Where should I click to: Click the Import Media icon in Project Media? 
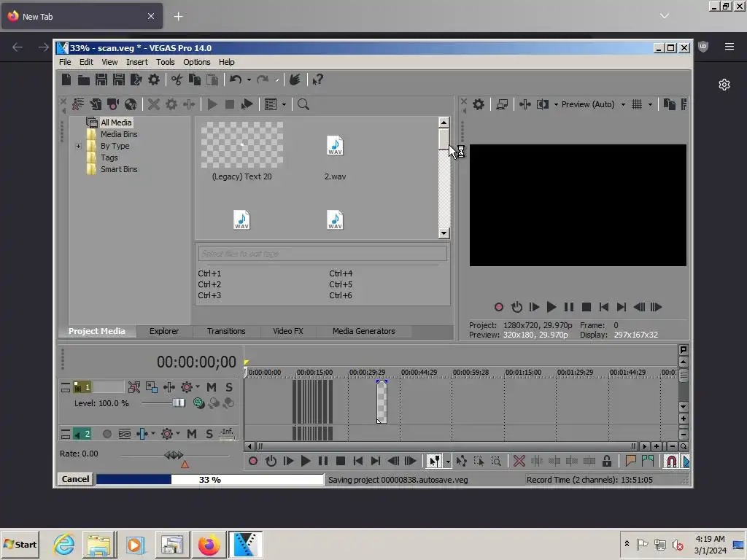pyautogui.click(x=96, y=104)
